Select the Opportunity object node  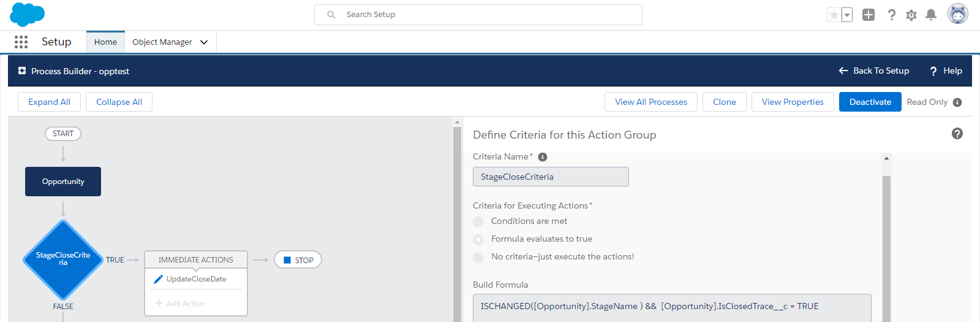63,182
